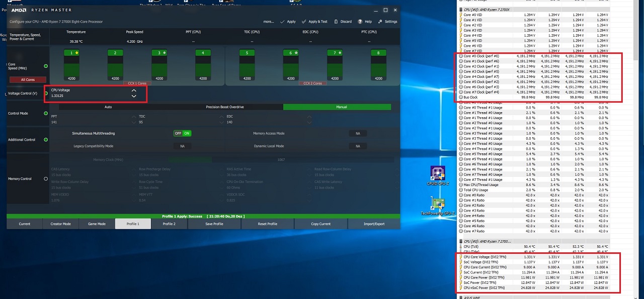
Task: Click the EDC value stepper arrow
Action: (309, 119)
